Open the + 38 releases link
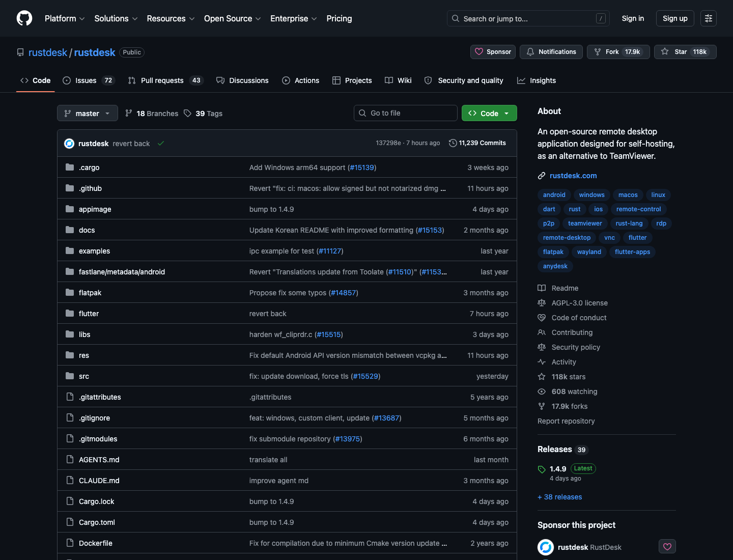Viewport: 733px width, 560px height. (559, 497)
